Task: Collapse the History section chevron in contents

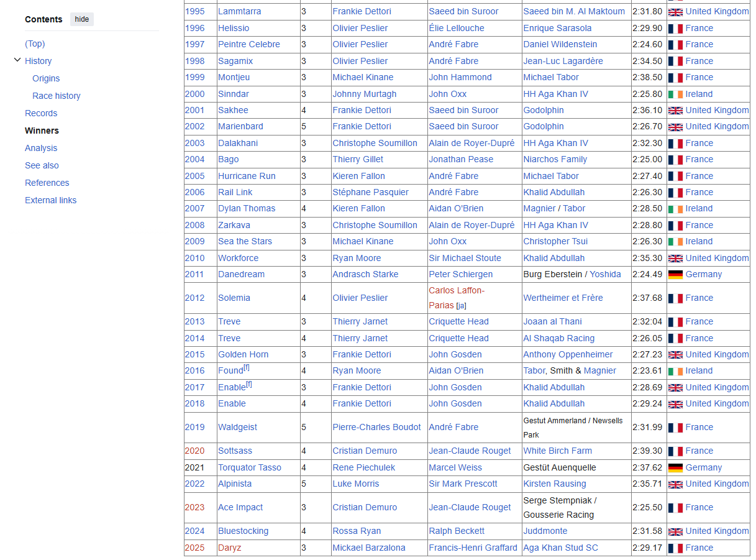Action: pyautogui.click(x=17, y=60)
